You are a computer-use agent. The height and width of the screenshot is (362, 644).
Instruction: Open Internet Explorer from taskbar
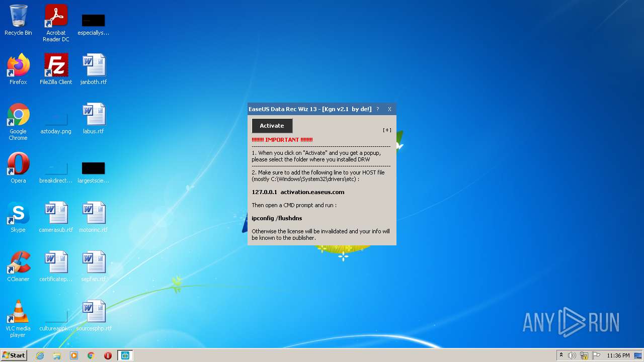click(x=40, y=355)
